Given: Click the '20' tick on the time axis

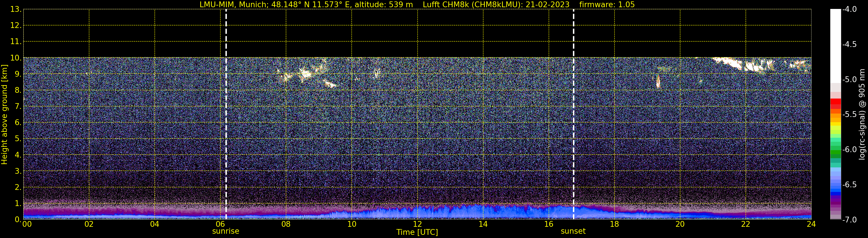Looking at the screenshot, I should tap(680, 224).
